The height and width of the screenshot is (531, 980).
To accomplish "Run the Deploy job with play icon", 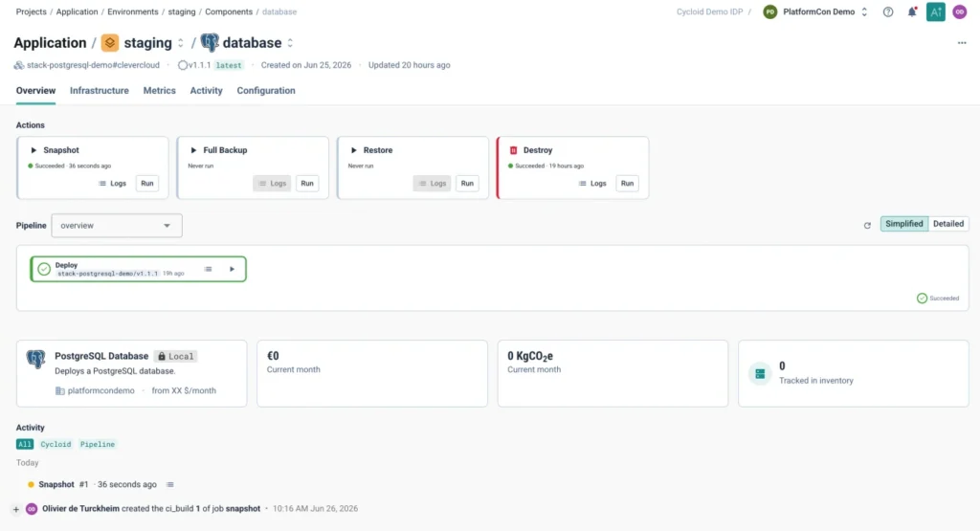I will pos(232,269).
